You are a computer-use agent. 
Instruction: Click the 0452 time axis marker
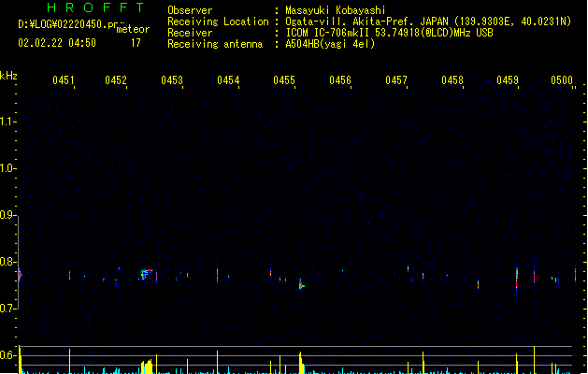[116, 80]
